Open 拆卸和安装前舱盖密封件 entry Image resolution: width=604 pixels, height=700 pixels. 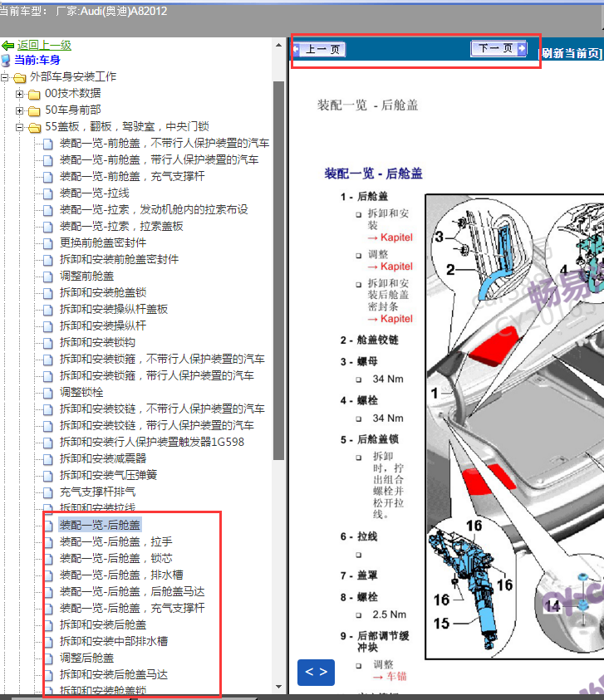119,259
